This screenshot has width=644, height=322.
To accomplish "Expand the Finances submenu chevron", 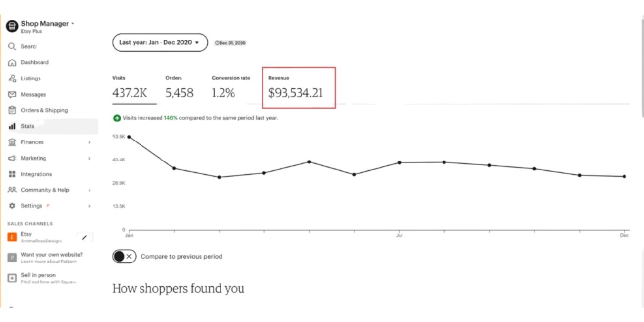I will (89, 142).
